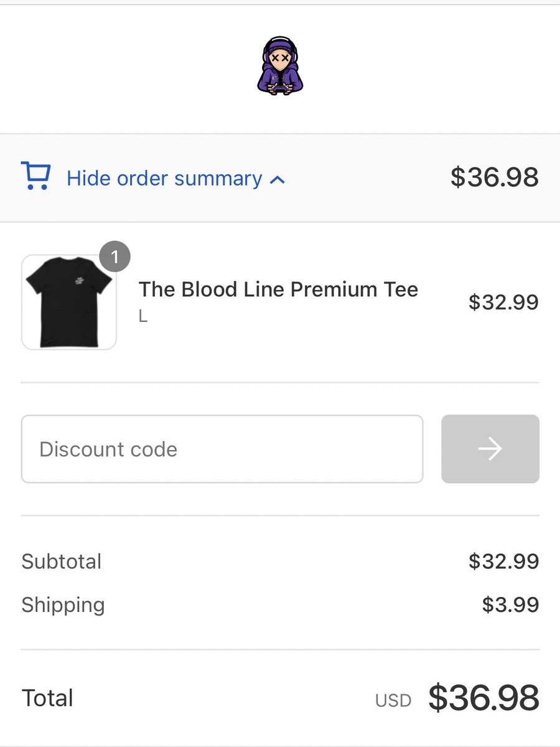Click the Total label at bottom
This screenshot has height=747, width=560.
pos(48,698)
